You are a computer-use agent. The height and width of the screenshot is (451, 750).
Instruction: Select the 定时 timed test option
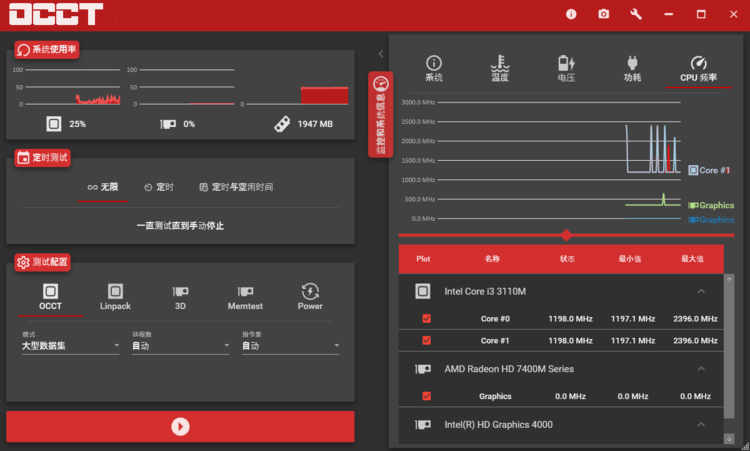point(159,187)
